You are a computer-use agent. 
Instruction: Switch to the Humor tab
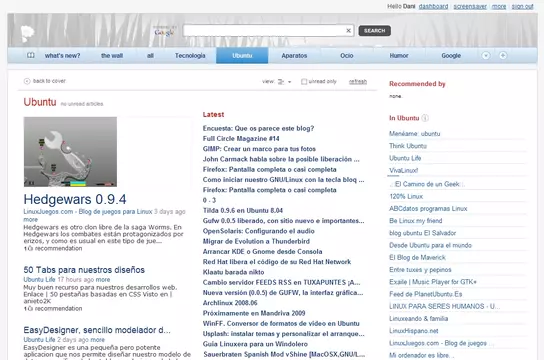[399, 55]
